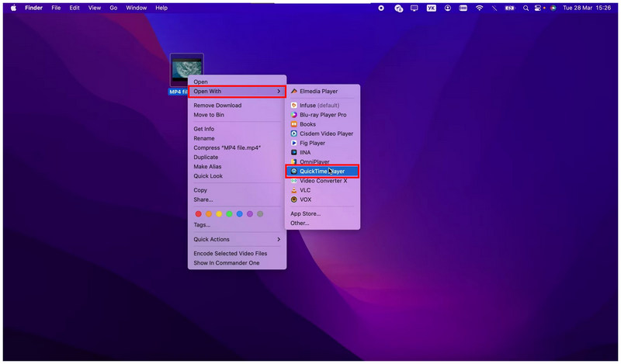Screen dimensions: 621x364
Task: Choose App Store... in submenu
Action: click(322, 214)
